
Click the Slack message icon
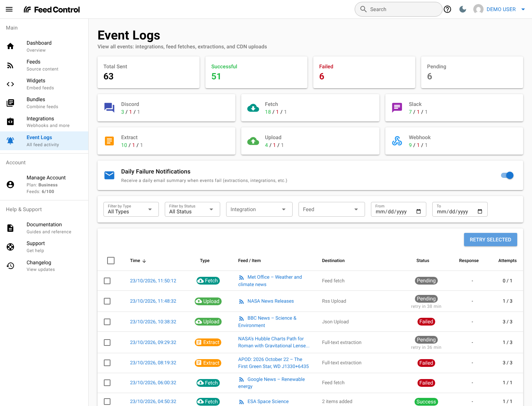tap(397, 108)
